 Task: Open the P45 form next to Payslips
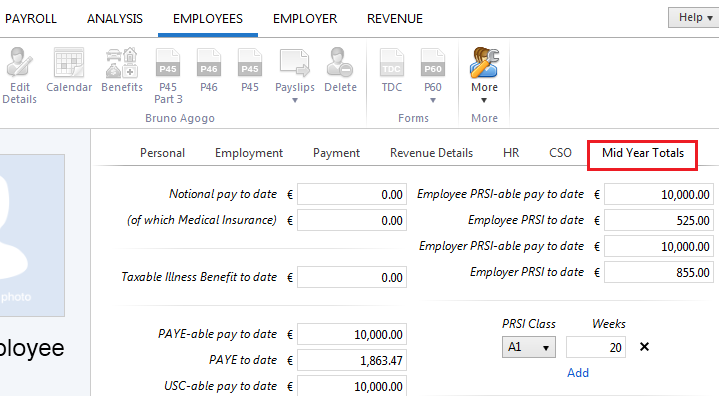(x=250, y=70)
